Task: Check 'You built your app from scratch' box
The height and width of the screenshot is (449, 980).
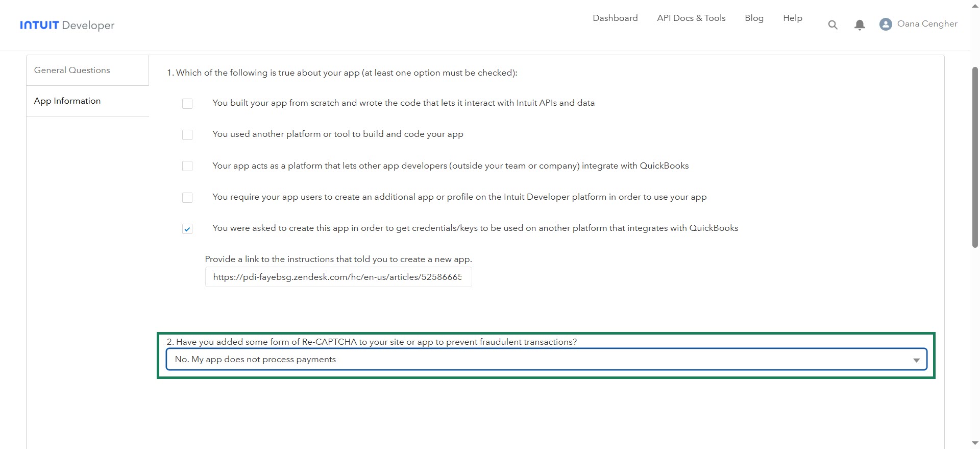Action: pos(187,104)
